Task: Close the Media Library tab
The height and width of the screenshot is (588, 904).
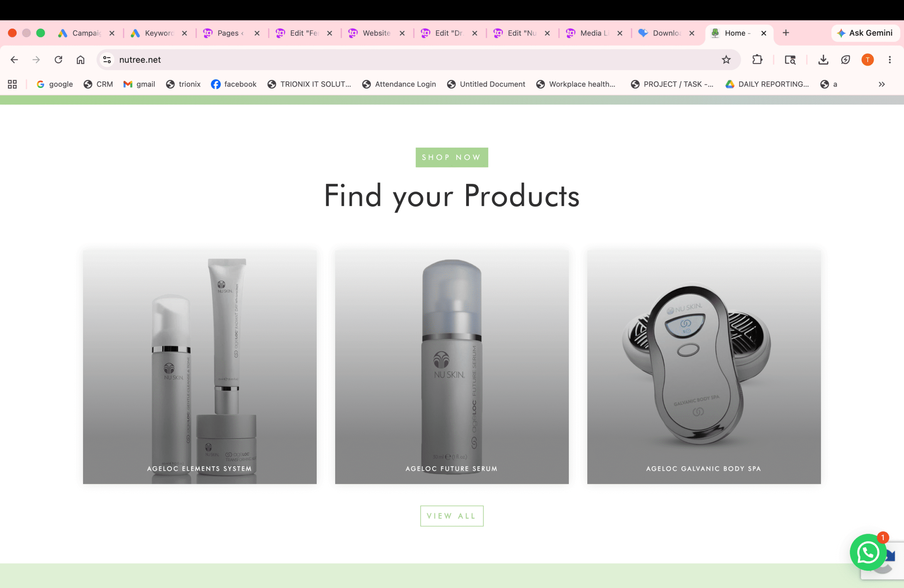Action: coord(620,33)
